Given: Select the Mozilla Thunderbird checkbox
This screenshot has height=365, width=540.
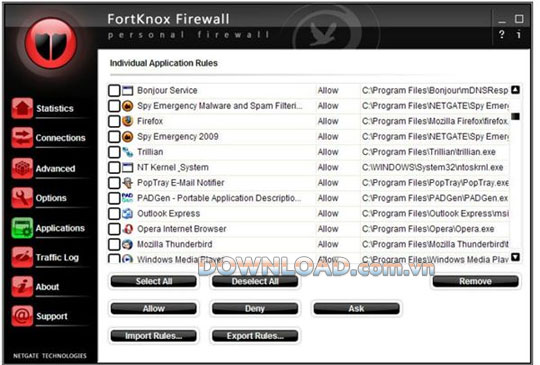Looking at the screenshot, I should coord(114,244).
